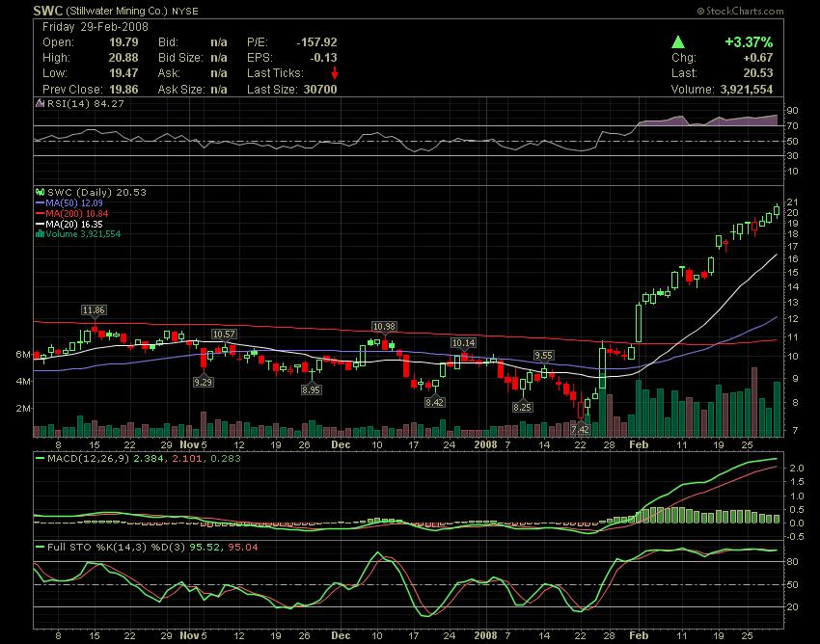
Task: Click the RSI reading 84.27
Action: coord(109,103)
